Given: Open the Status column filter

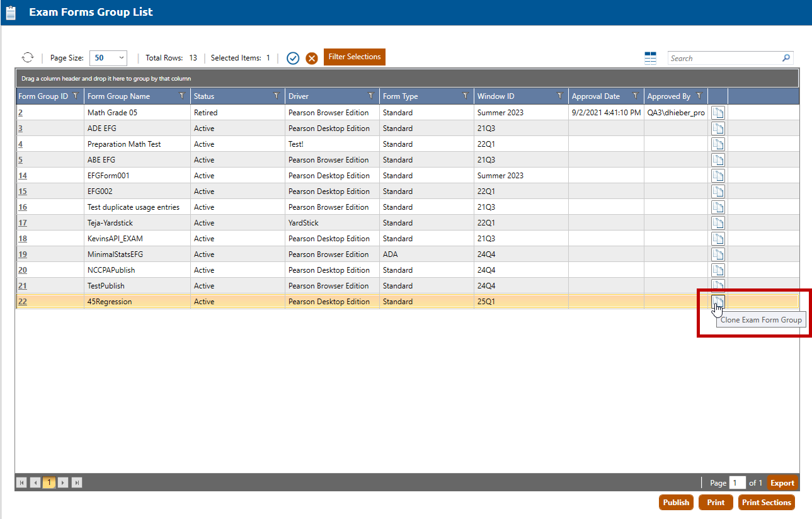Looking at the screenshot, I should 276,96.
